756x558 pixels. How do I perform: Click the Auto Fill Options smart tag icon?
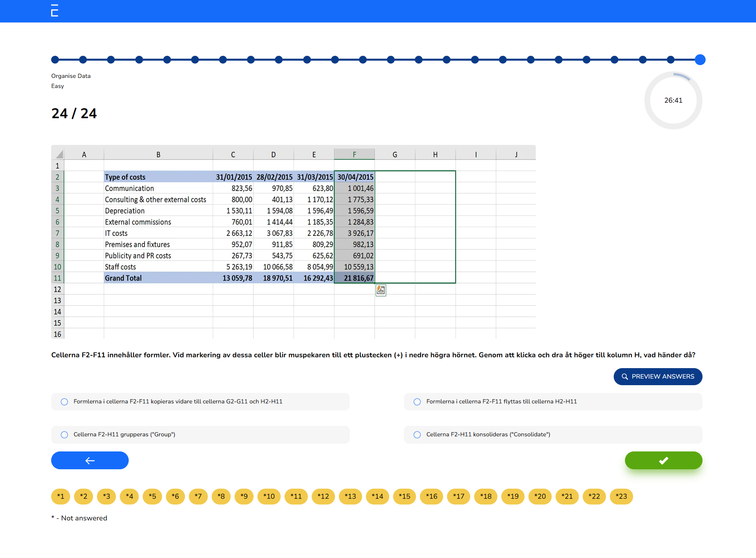tap(380, 290)
